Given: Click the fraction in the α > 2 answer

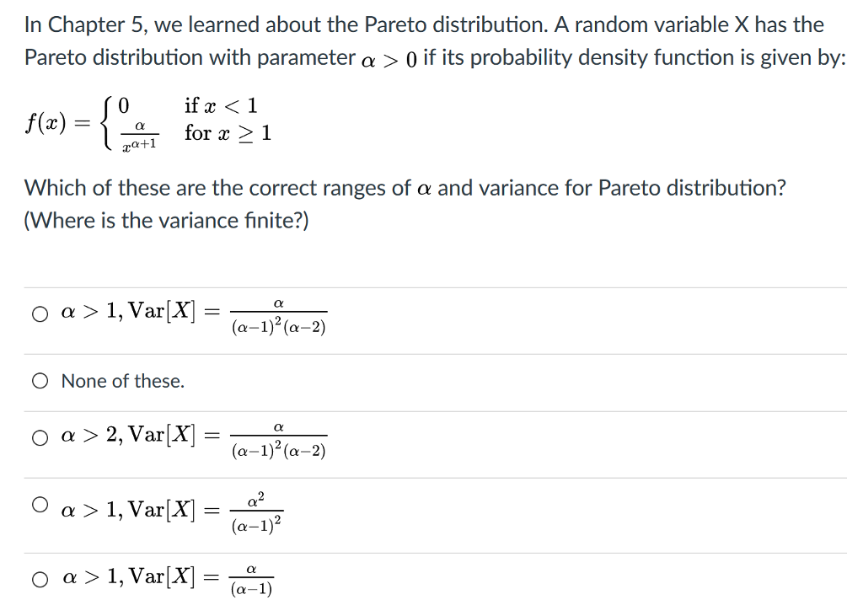Looking at the screenshot, I should (x=278, y=440).
